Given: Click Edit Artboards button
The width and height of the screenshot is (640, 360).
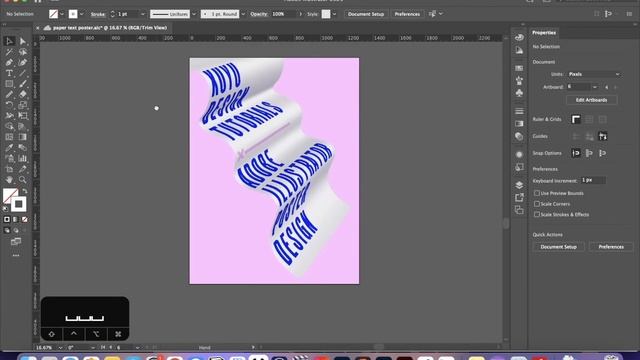Looking at the screenshot, I should [x=591, y=100].
